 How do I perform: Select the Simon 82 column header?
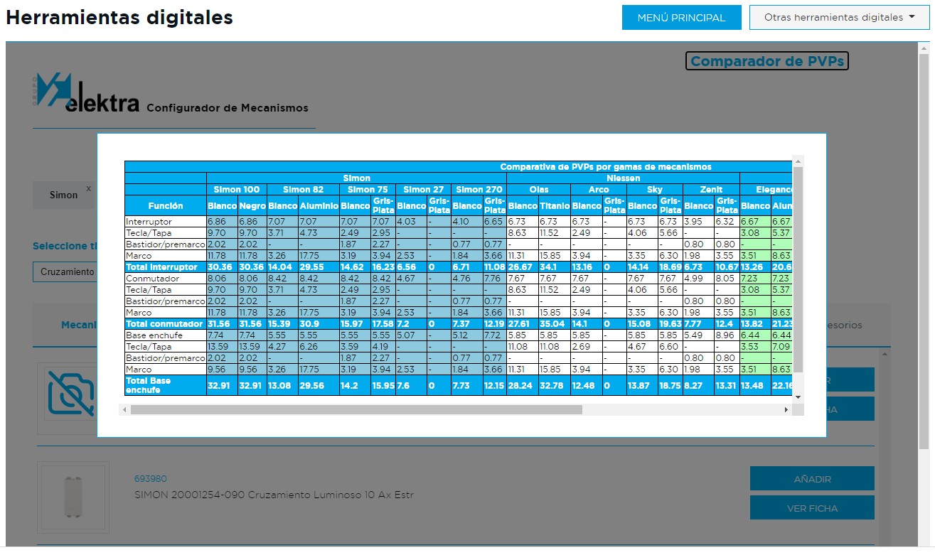(x=303, y=190)
